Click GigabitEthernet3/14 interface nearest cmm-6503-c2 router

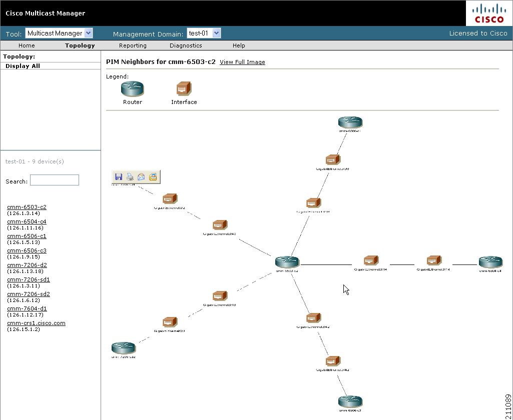point(371,260)
